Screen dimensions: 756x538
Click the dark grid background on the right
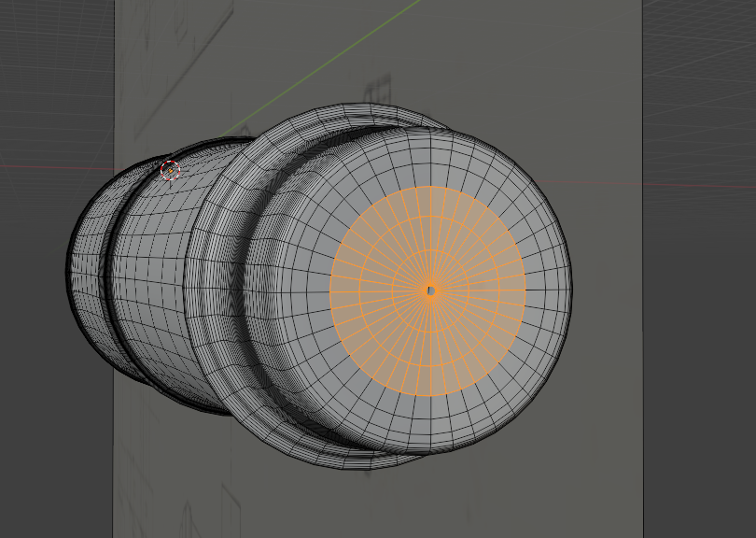tap(700, 374)
